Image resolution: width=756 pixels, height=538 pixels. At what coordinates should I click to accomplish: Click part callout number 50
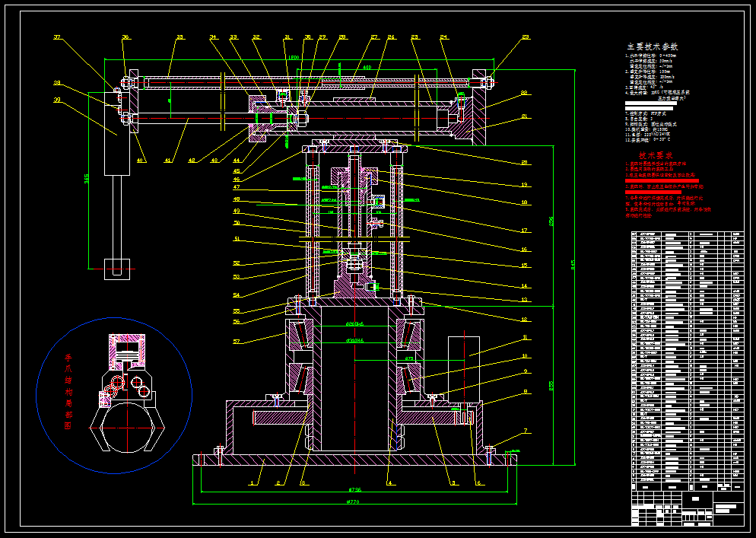pos(237,222)
